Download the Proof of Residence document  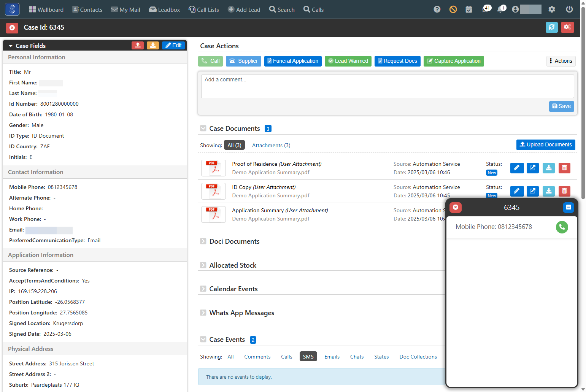pos(549,168)
